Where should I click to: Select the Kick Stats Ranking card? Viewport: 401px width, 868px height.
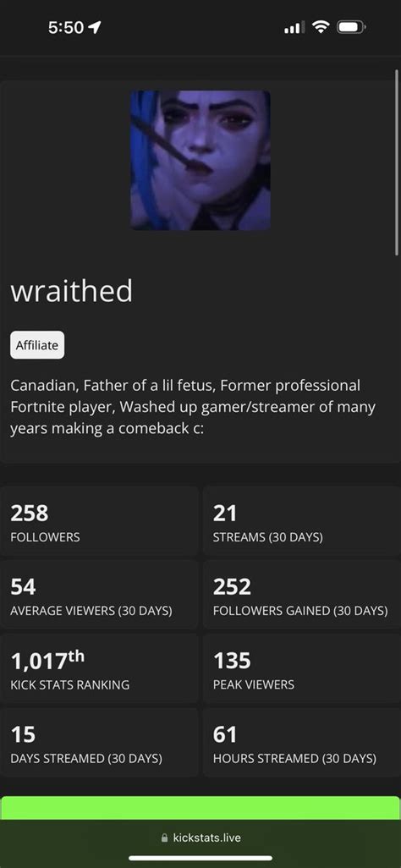(x=99, y=668)
